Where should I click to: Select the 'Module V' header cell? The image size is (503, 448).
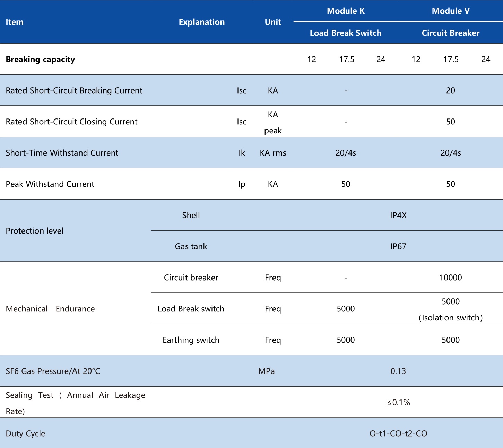coord(451,11)
